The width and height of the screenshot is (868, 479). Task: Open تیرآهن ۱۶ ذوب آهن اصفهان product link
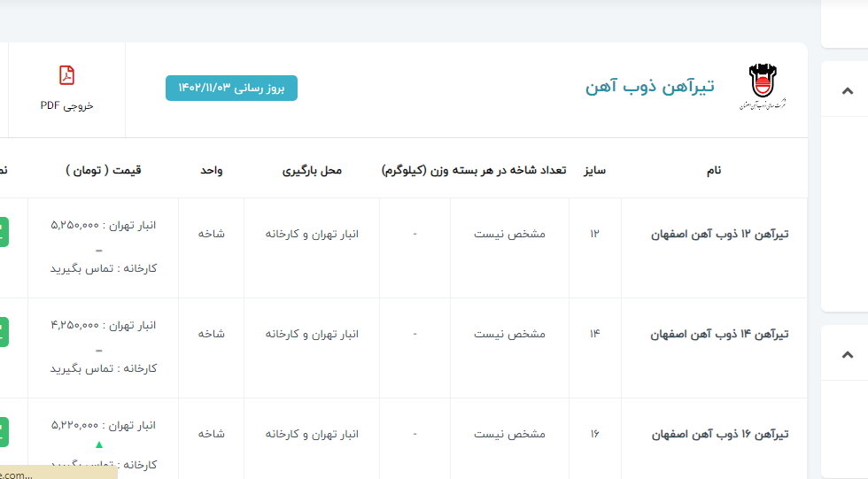click(719, 435)
